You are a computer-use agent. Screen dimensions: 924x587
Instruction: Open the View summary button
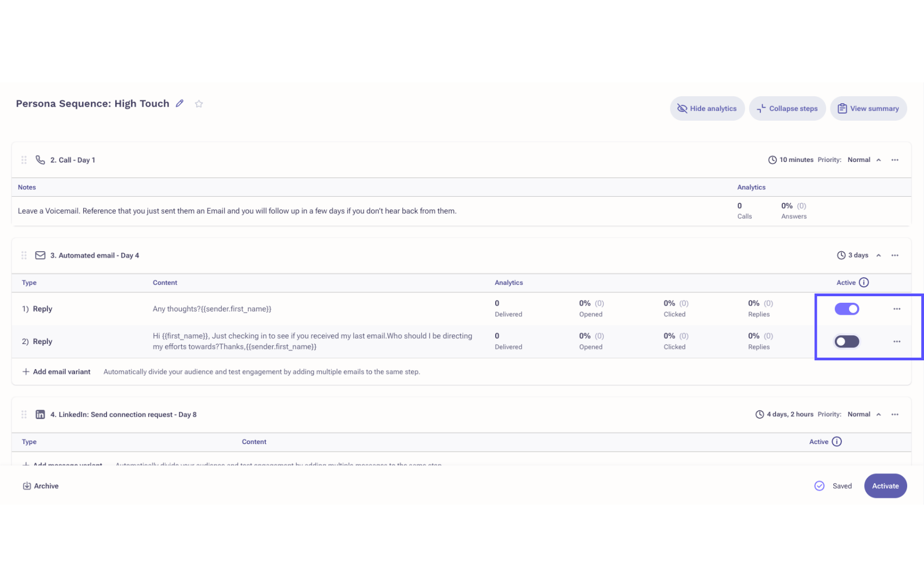[x=868, y=109]
